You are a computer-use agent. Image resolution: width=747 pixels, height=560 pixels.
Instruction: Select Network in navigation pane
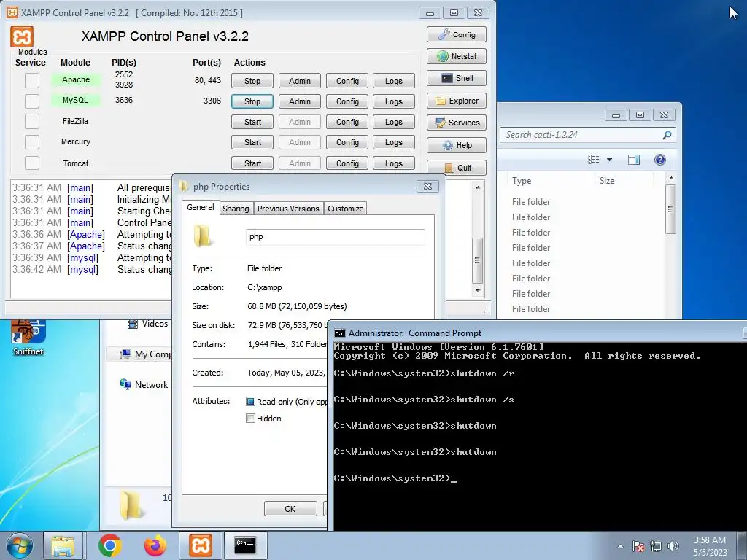(x=144, y=385)
